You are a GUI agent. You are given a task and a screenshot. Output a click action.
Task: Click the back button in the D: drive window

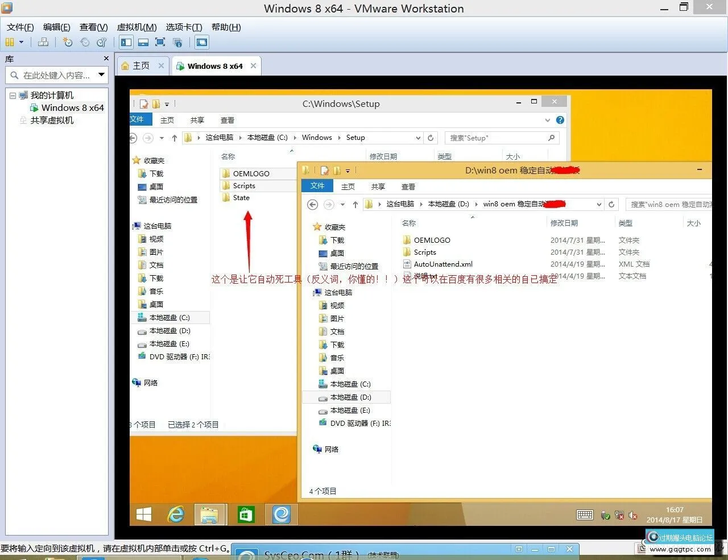312,204
